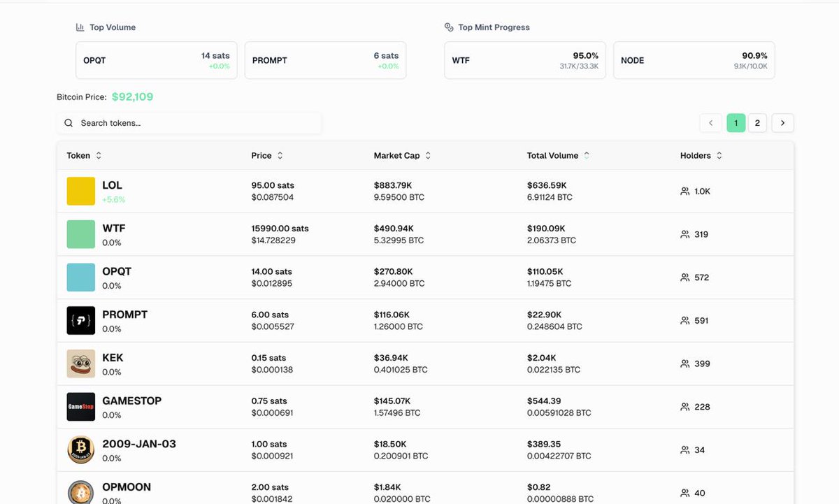Click the OPMOON token icon

tap(80, 492)
